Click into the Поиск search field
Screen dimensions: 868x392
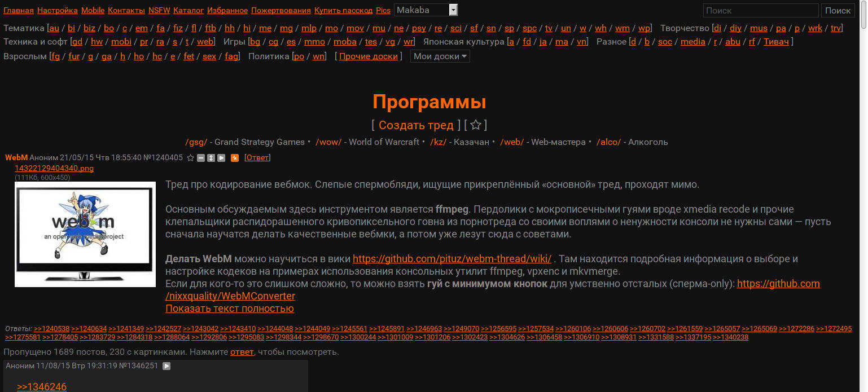click(760, 10)
